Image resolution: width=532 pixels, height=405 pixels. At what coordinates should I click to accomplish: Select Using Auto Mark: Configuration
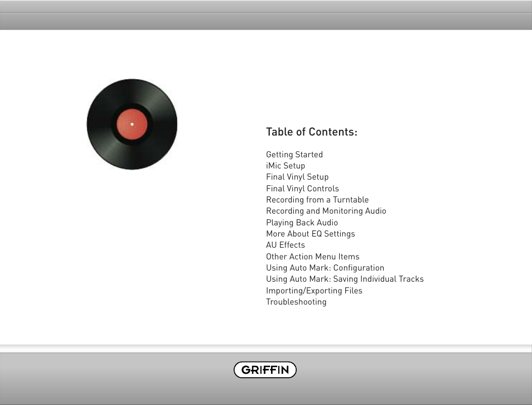[325, 268]
